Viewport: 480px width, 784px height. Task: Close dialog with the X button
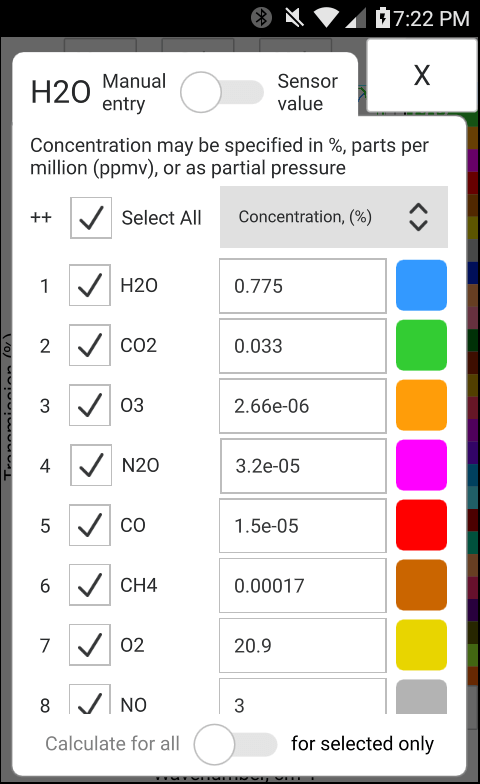(422, 76)
